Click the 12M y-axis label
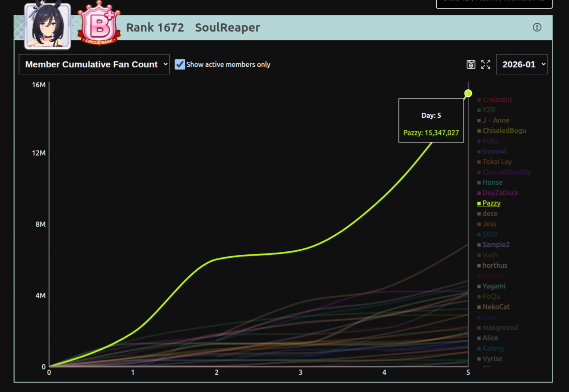Viewport: 569px width, 392px height. (38, 153)
